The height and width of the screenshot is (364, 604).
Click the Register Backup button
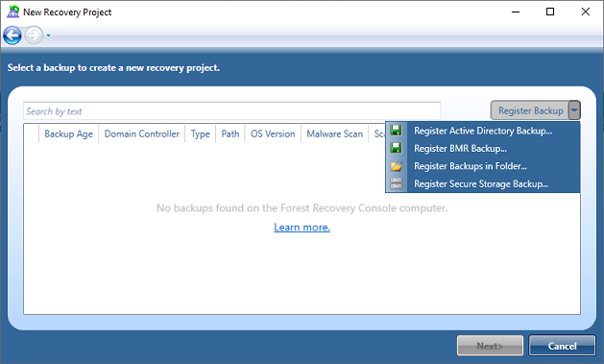(x=530, y=111)
